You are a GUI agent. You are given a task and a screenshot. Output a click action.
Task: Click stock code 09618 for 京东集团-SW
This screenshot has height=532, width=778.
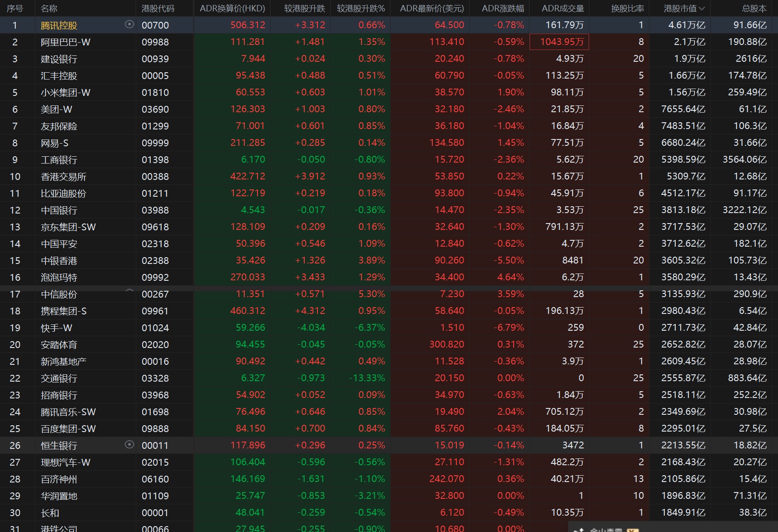click(x=155, y=227)
